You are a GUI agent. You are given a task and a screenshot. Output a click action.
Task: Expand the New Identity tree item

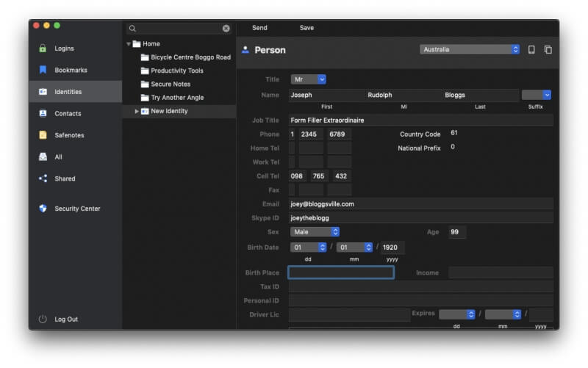pos(137,112)
